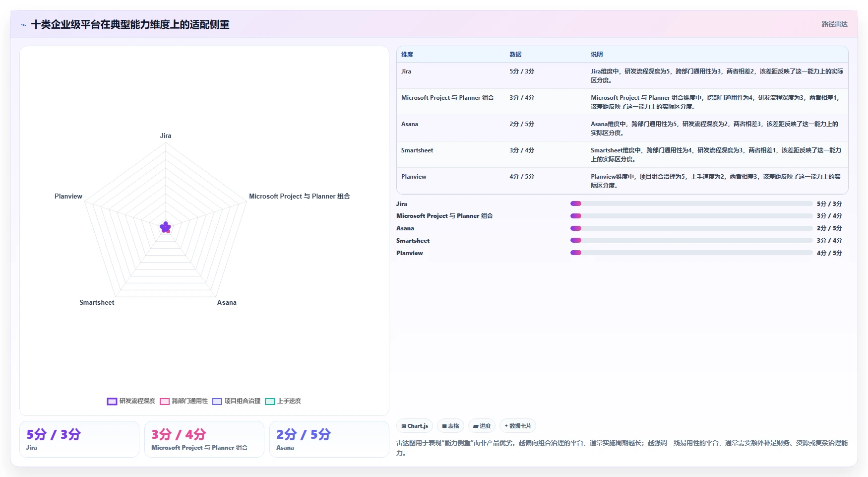
Task: Click the small icon beside the page title
Action: click(23, 25)
